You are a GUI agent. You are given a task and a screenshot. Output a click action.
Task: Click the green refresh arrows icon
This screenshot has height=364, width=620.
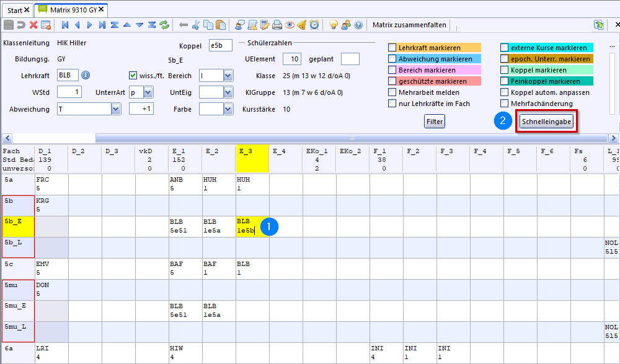[164, 25]
